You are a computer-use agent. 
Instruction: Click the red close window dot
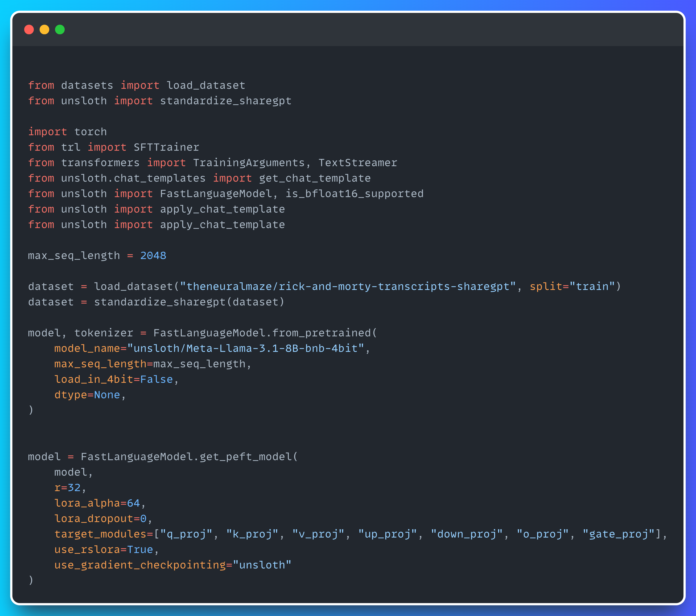[29, 30]
